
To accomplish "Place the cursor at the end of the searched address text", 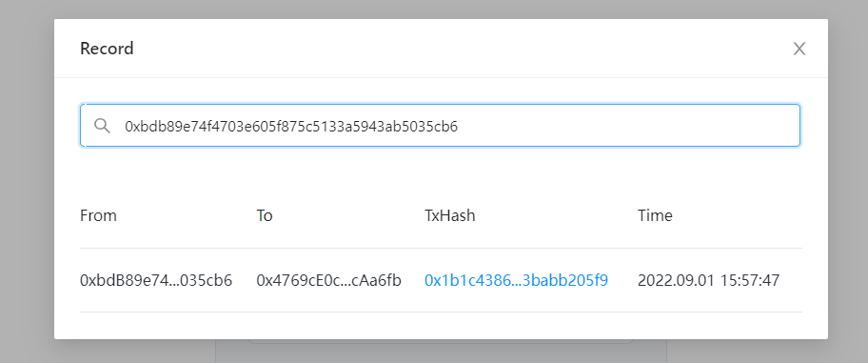I will point(460,127).
